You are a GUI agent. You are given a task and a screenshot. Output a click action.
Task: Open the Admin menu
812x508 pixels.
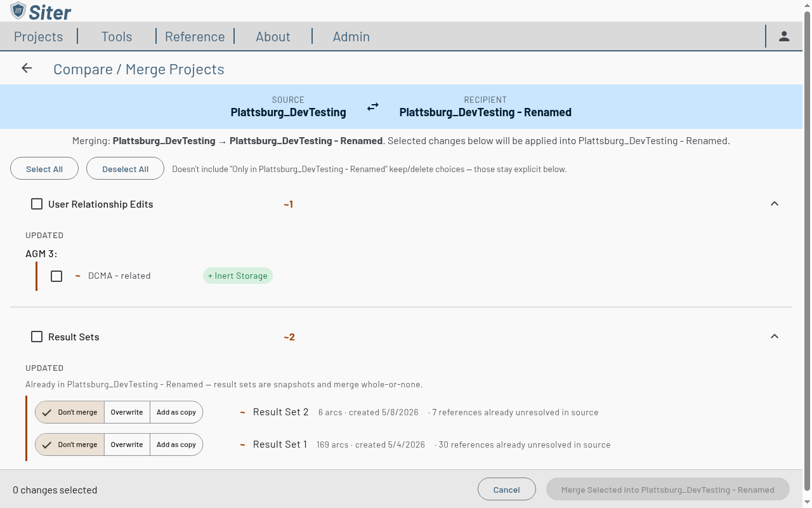click(x=351, y=37)
